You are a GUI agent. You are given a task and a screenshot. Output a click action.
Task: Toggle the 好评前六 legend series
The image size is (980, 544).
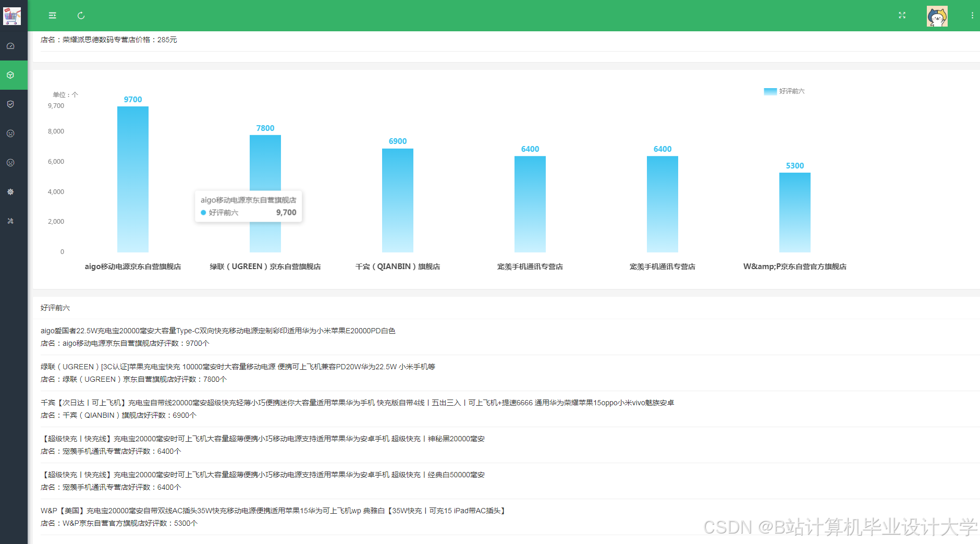pos(784,91)
